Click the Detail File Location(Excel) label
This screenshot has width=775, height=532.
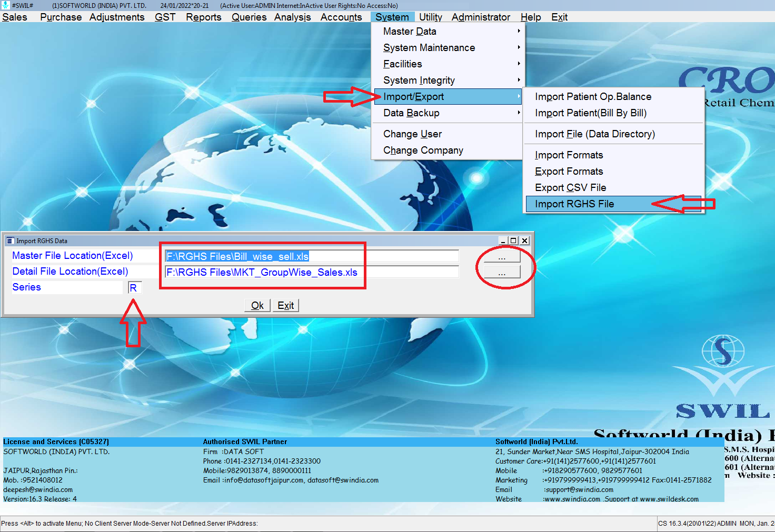(x=70, y=272)
